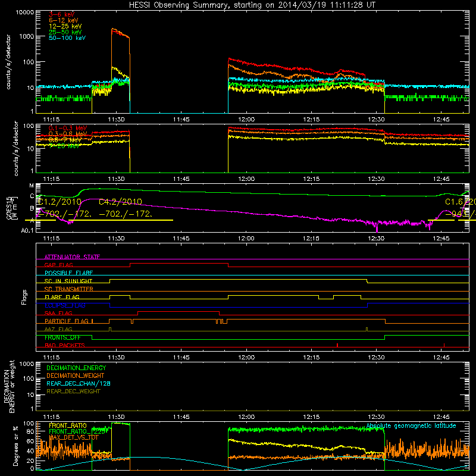Viewport: 476px width, 476px height.
Task: Click the '0.8-7 MeV' legend label
Action: point(65,140)
